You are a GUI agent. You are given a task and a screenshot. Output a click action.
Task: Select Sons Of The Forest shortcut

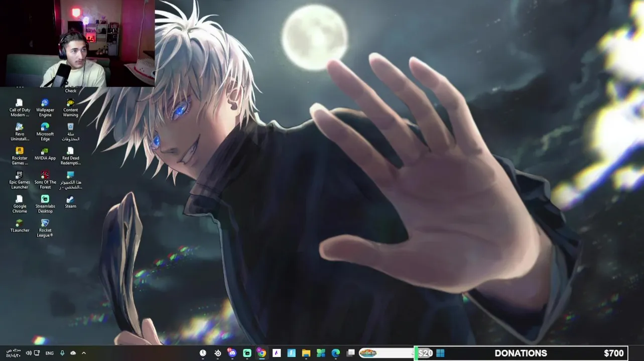45,180
